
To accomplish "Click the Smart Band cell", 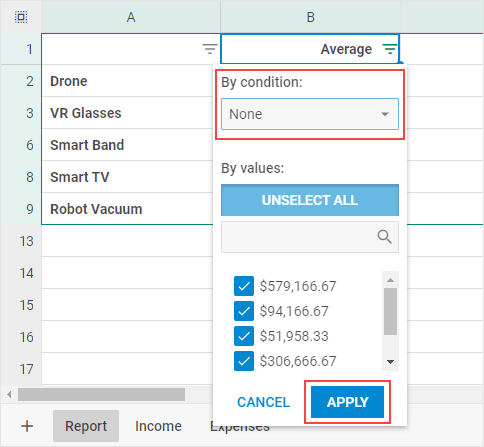I will (x=127, y=145).
